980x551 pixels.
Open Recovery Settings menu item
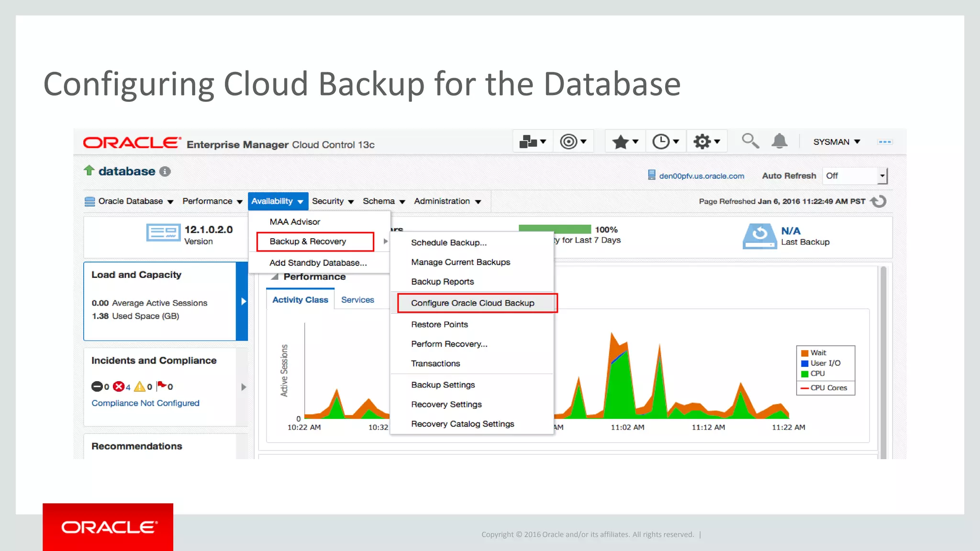coord(446,405)
